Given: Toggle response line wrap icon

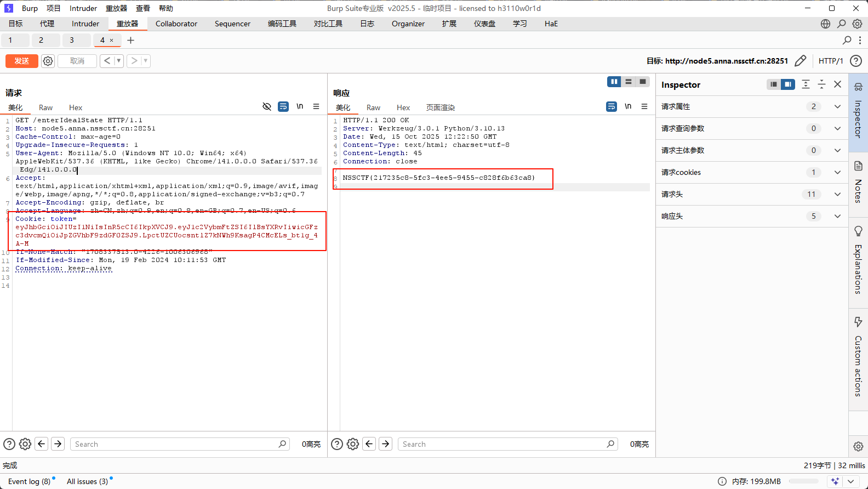Looking at the screenshot, I should point(612,106).
